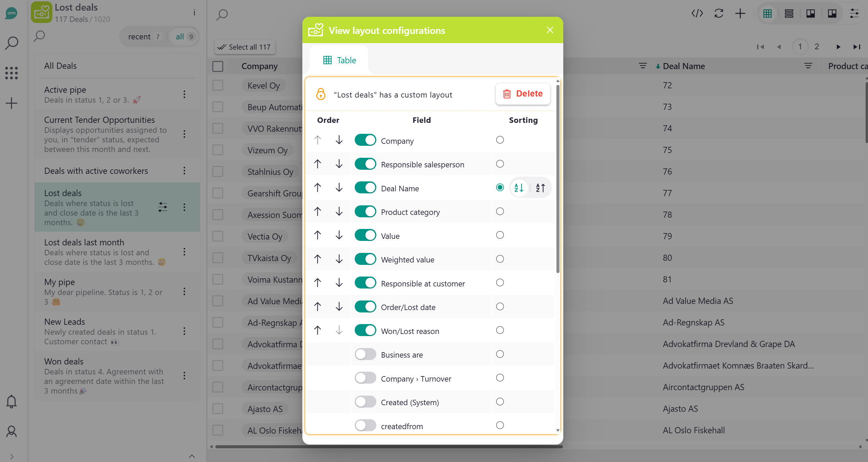Go to first page of results
This screenshot has height=462, width=868.
pos(760,47)
